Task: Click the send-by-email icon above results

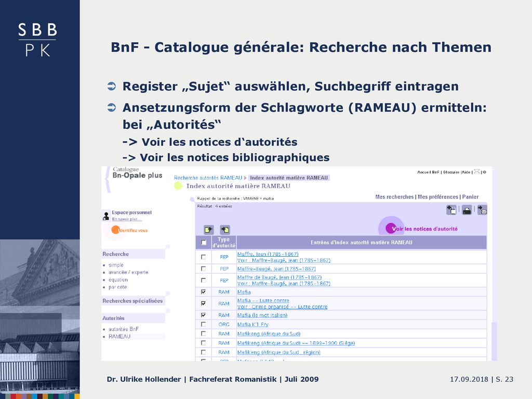Action: click(482, 210)
